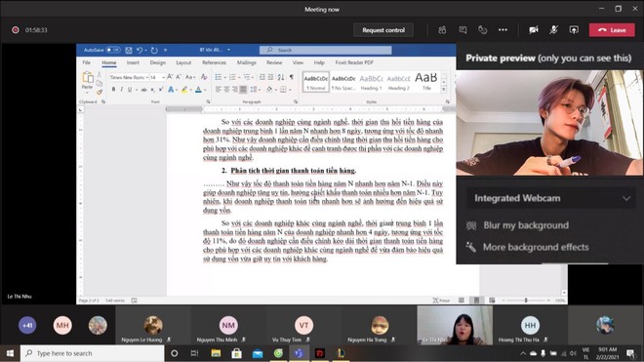Choose font color red A button
Viewport: 644px width, 362px height.
[198, 90]
